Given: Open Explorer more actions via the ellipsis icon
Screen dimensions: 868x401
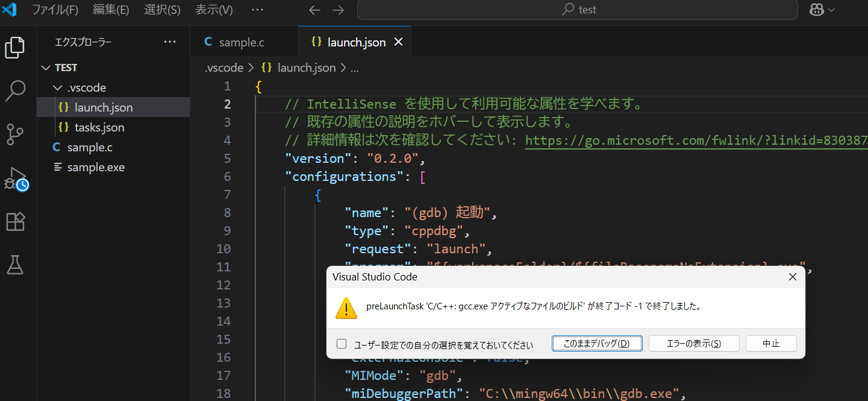Looking at the screenshot, I should (169, 42).
